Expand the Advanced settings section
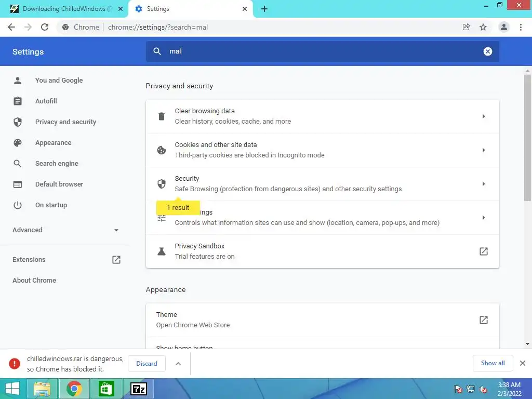532x399 pixels. pyautogui.click(x=65, y=230)
